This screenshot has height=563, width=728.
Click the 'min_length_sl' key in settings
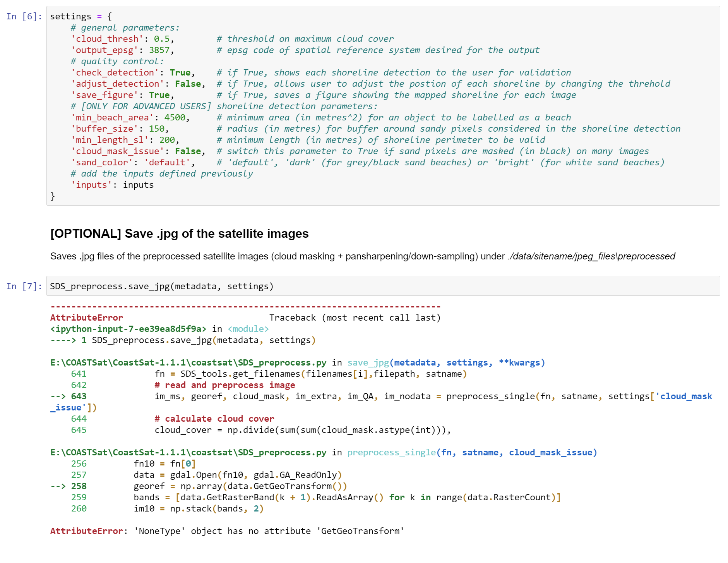click(110, 140)
